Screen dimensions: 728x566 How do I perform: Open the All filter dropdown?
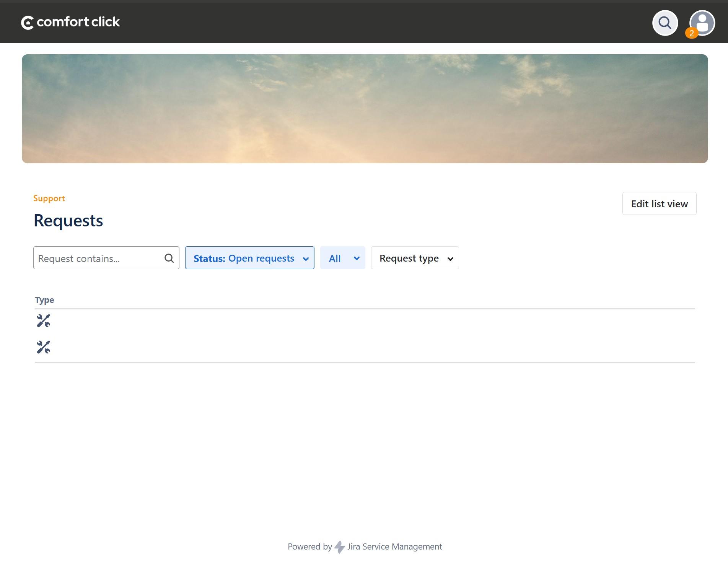point(342,258)
